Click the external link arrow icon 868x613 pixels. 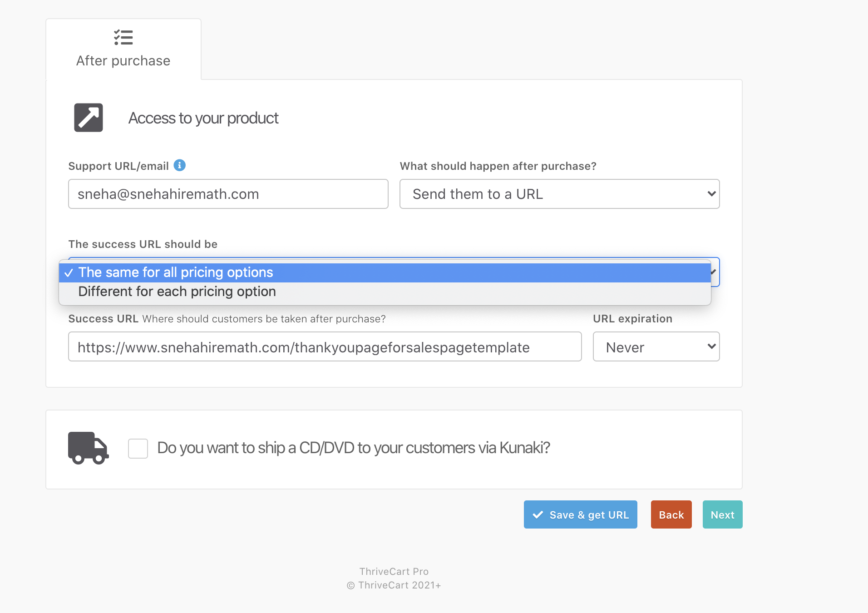89,118
